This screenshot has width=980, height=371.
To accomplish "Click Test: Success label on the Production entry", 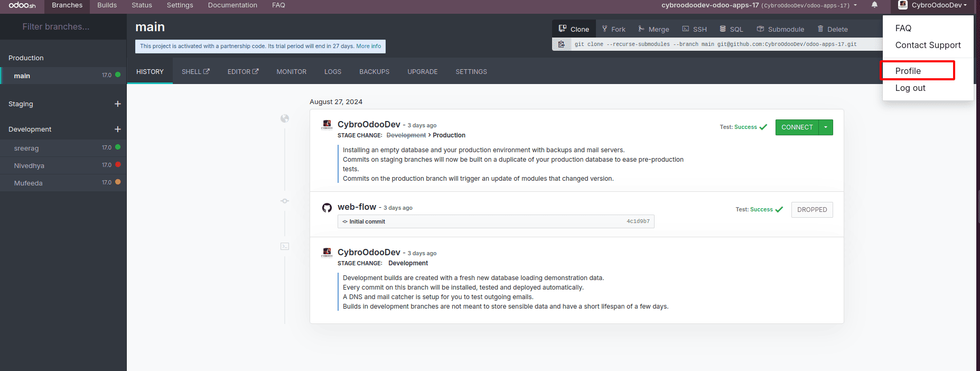I will tap(738, 127).
